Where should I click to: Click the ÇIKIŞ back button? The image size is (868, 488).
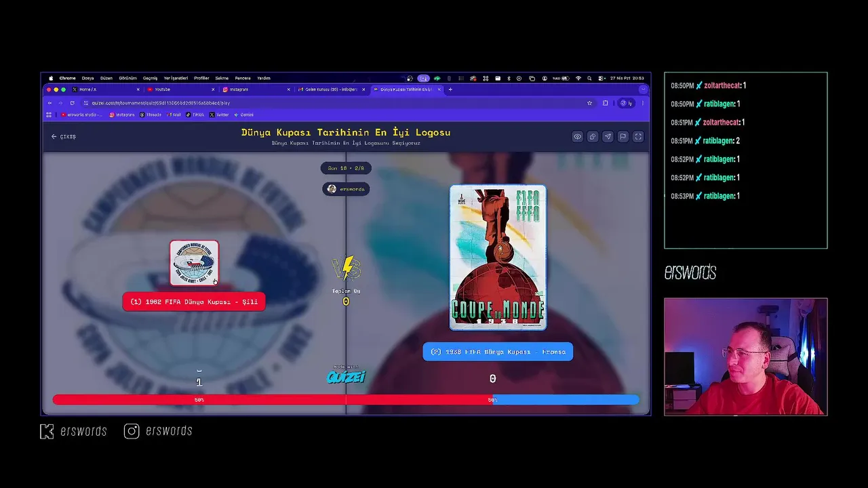point(63,136)
